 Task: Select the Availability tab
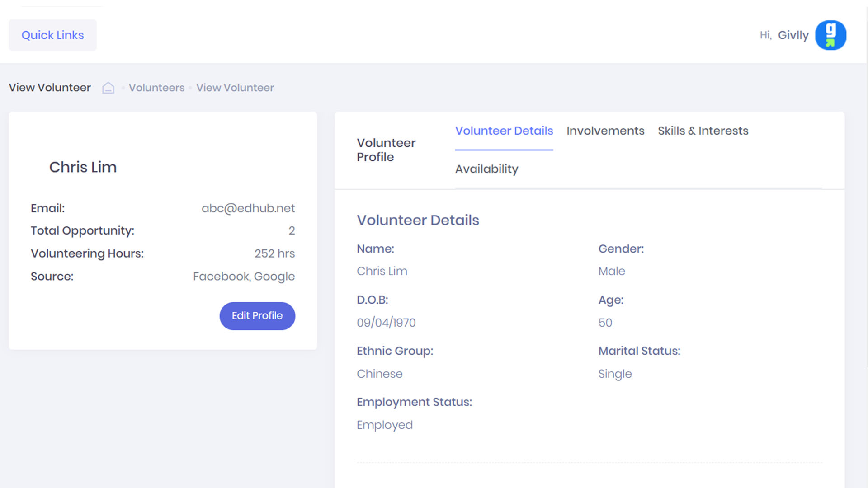point(486,169)
